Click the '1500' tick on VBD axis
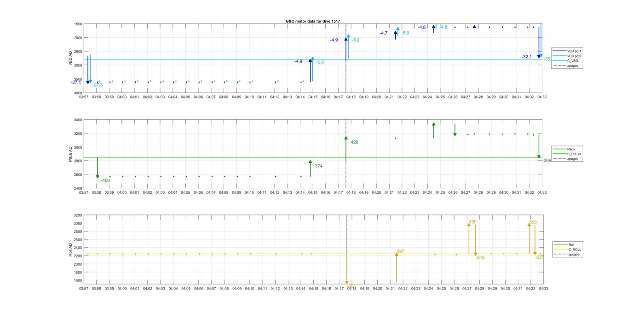 pyautogui.click(x=78, y=24)
